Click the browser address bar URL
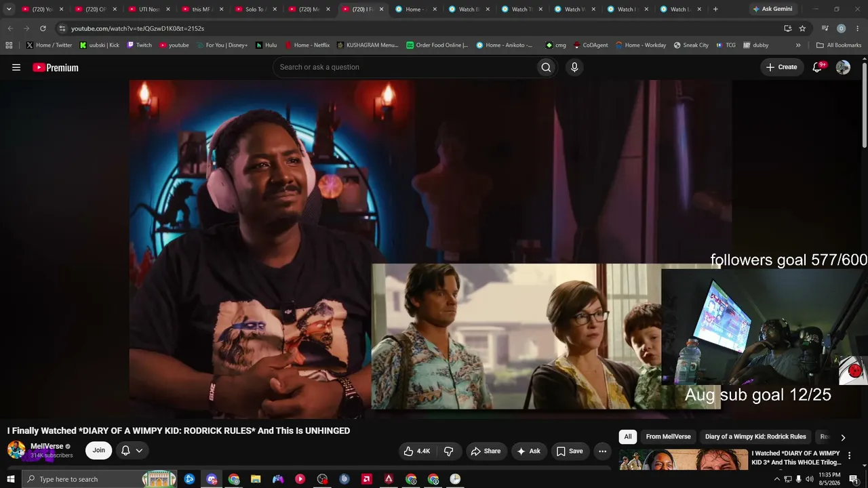This screenshot has width=868, height=488. [138, 28]
